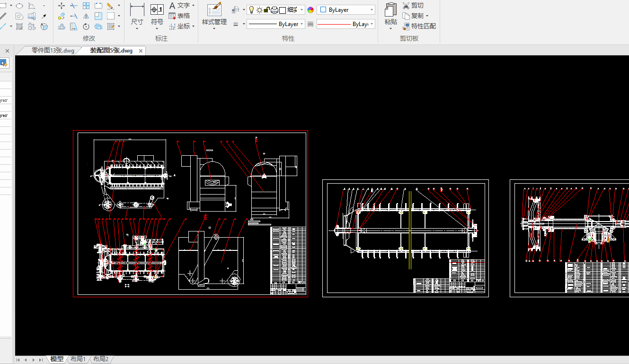629x364 pixels.
Task: Switch to 零件图13张.dwg tab
Action: pos(53,51)
